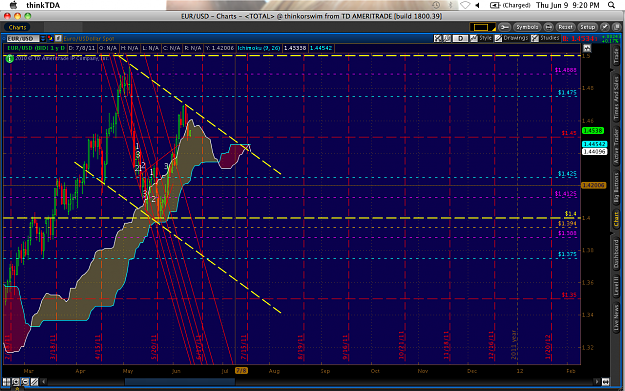Click the Wi-Fi icon in menu bar

(x=464, y=5)
